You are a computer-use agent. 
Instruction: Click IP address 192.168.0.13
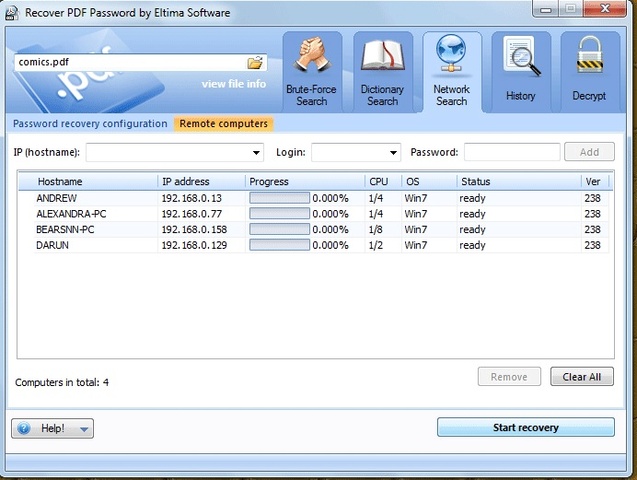[x=192, y=198]
